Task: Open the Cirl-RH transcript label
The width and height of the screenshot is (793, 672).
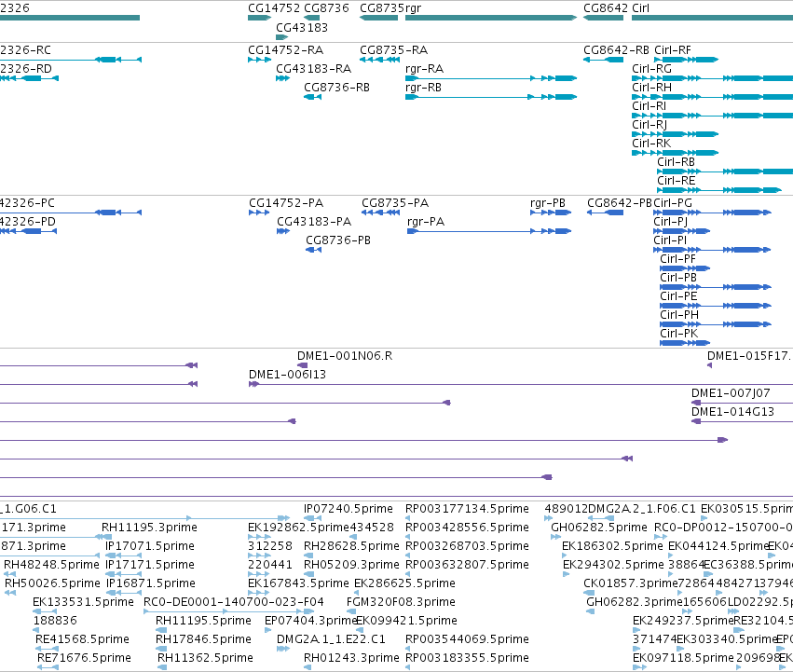Action: click(x=652, y=88)
